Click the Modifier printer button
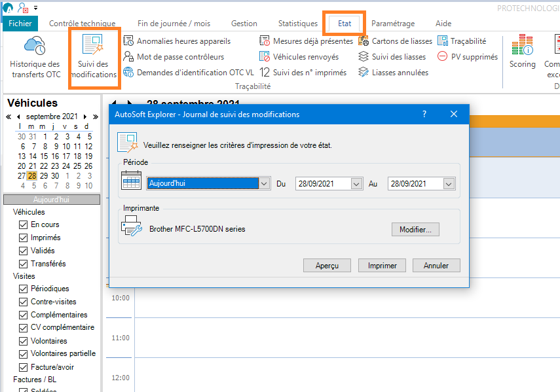This screenshot has width=560, height=392. click(417, 229)
